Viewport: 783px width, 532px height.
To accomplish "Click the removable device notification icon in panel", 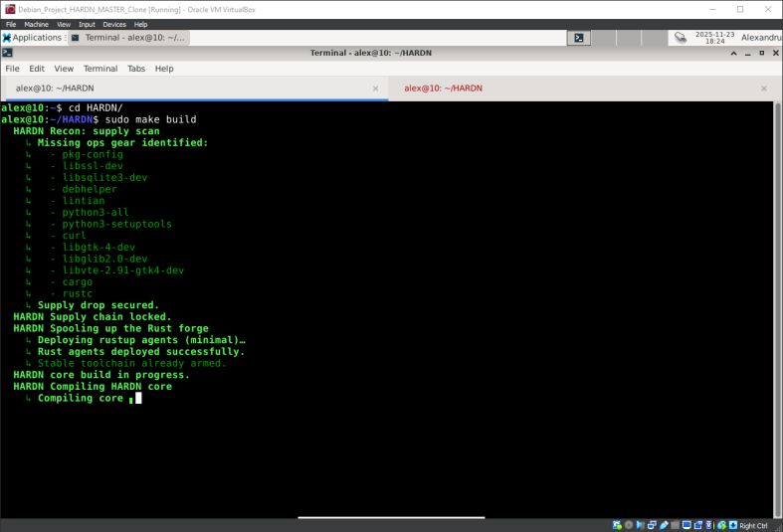I will point(681,38).
